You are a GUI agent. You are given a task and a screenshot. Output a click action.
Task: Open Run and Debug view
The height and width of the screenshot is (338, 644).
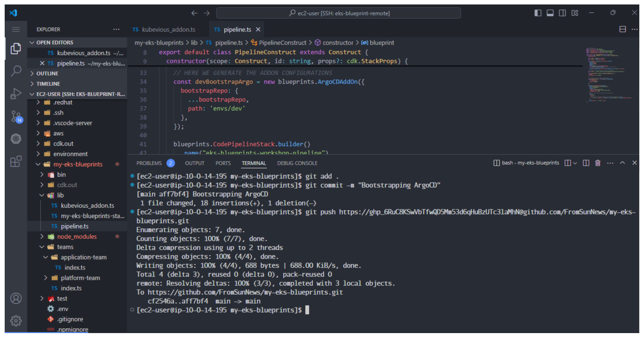tap(16, 94)
